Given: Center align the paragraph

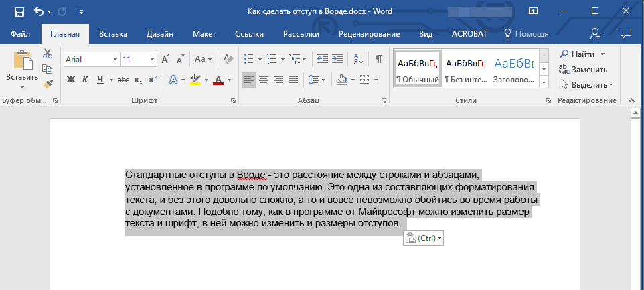Looking at the screenshot, I should pos(264,80).
